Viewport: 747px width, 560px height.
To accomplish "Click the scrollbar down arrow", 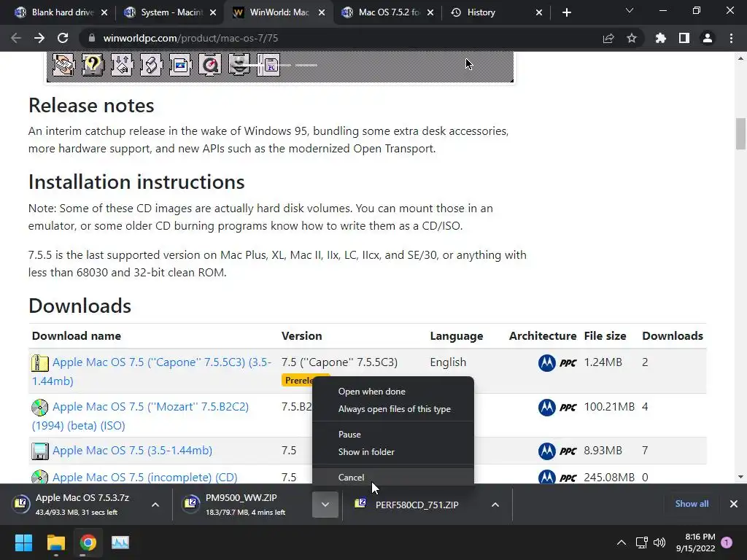I will click(x=740, y=477).
